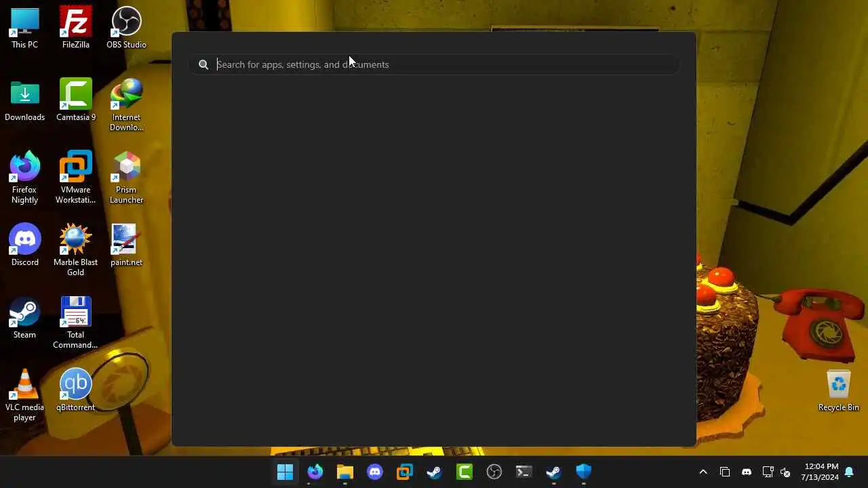Open VMware Workstation desktop shortcut
The width and height of the screenshot is (868, 488).
[75, 178]
